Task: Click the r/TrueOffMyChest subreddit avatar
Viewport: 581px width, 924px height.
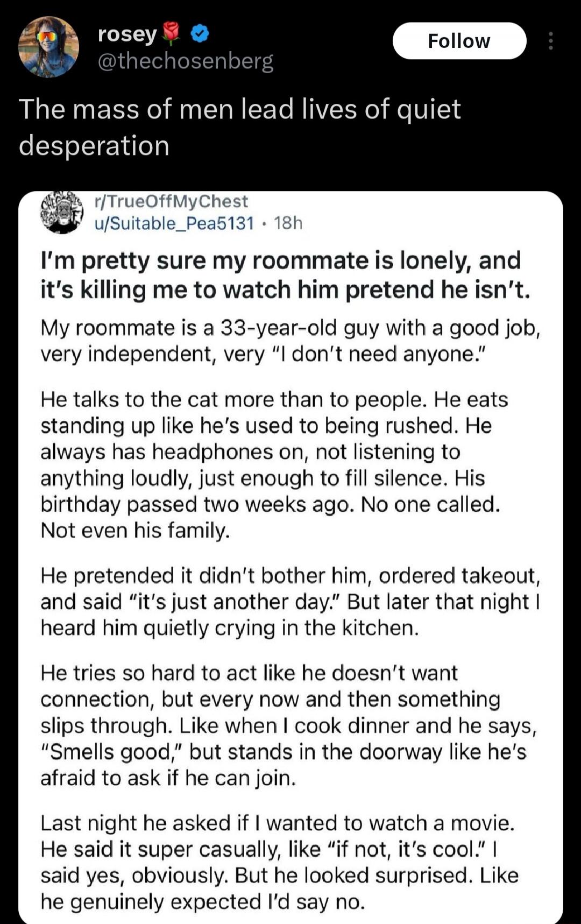Action: tap(61, 213)
